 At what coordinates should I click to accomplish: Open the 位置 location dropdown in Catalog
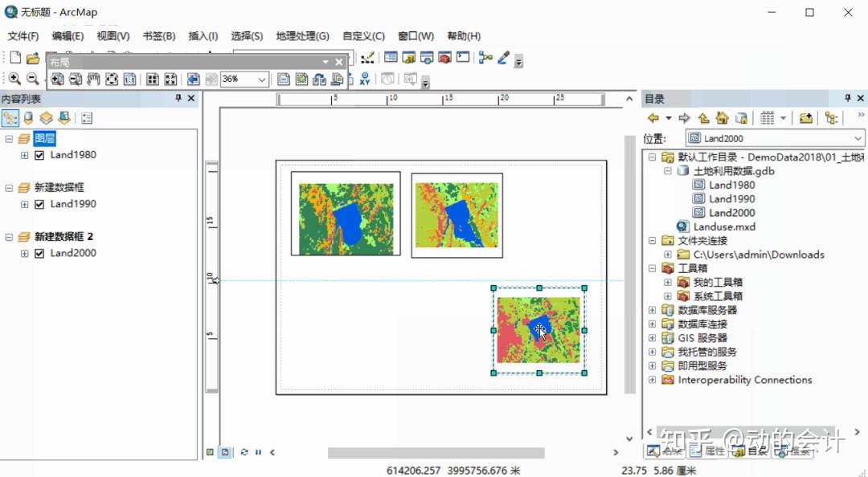(855, 137)
